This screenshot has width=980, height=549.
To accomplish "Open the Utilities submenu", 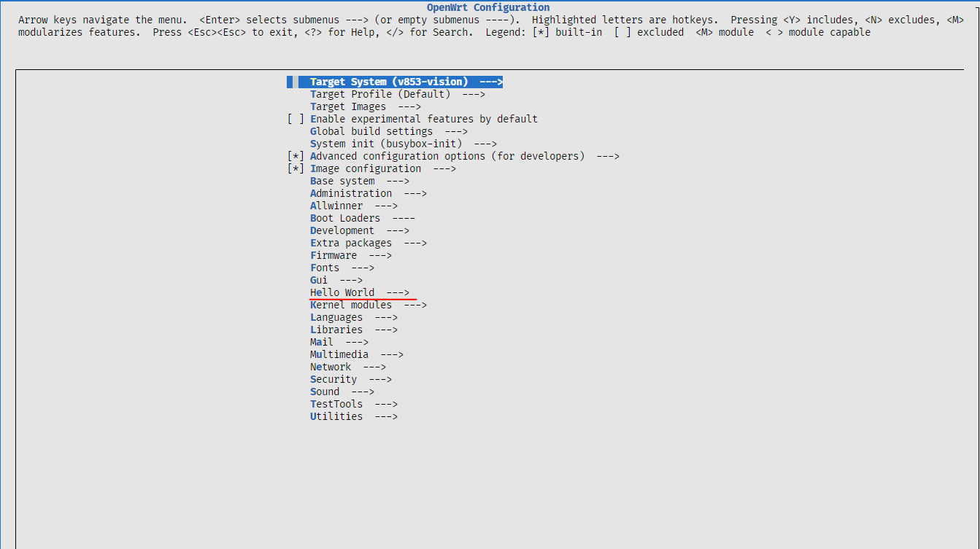I will pyautogui.click(x=336, y=416).
